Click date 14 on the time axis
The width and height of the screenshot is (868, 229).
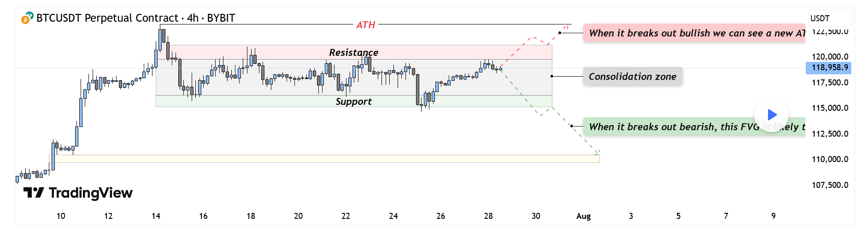[x=156, y=216]
